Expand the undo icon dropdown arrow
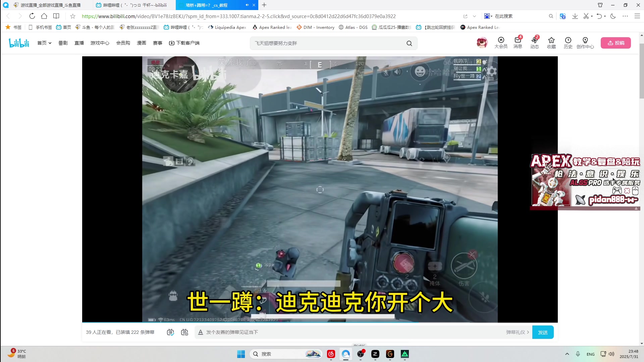 (x=605, y=16)
